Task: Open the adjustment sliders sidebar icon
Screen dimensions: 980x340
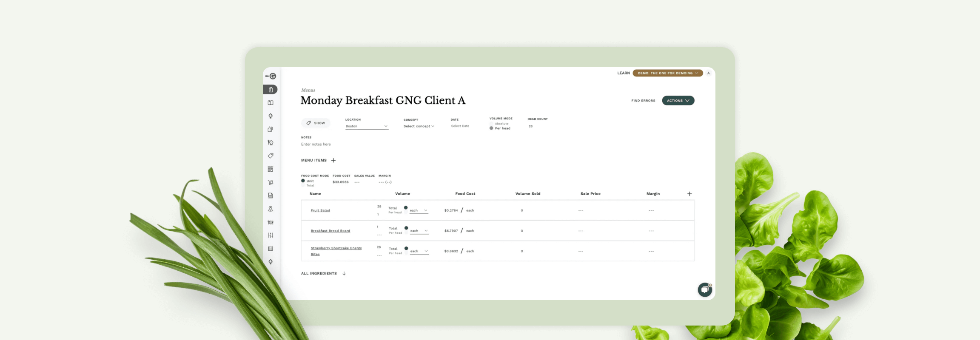Action: (271, 235)
